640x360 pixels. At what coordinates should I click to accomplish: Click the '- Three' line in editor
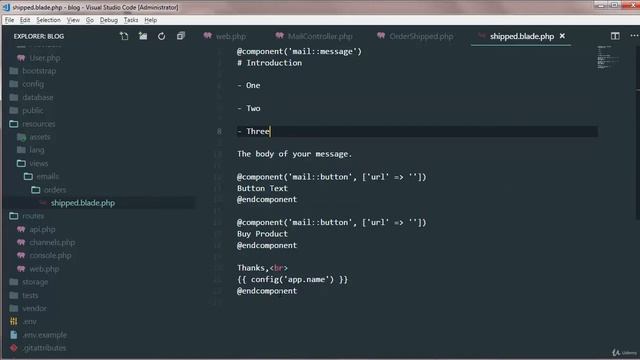[253, 131]
